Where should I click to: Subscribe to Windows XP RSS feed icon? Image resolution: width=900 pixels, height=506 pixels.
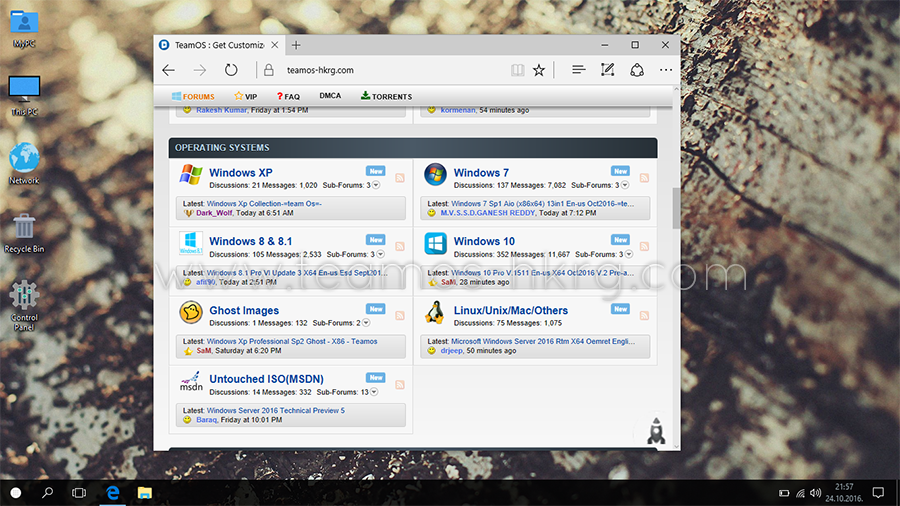pyautogui.click(x=400, y=178)
